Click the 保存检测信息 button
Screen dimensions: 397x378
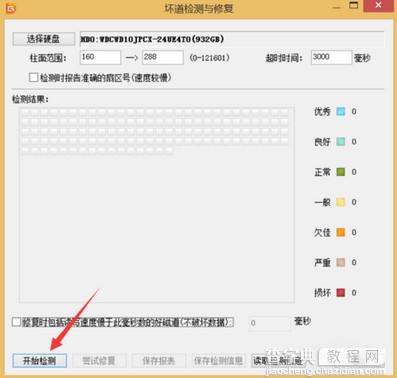tap(218, 360)
